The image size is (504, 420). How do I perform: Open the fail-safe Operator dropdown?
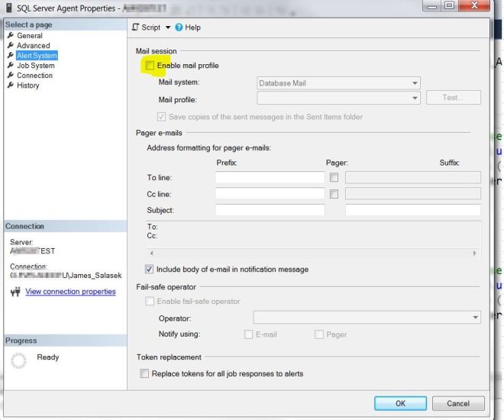[x=476, y=317]
